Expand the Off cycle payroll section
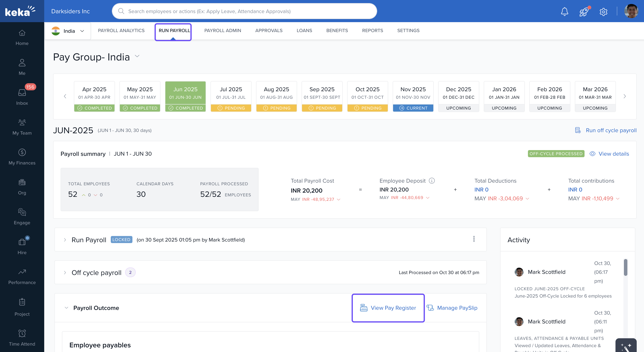Screen dimensions: 644x352 click(x=65, y=272)
